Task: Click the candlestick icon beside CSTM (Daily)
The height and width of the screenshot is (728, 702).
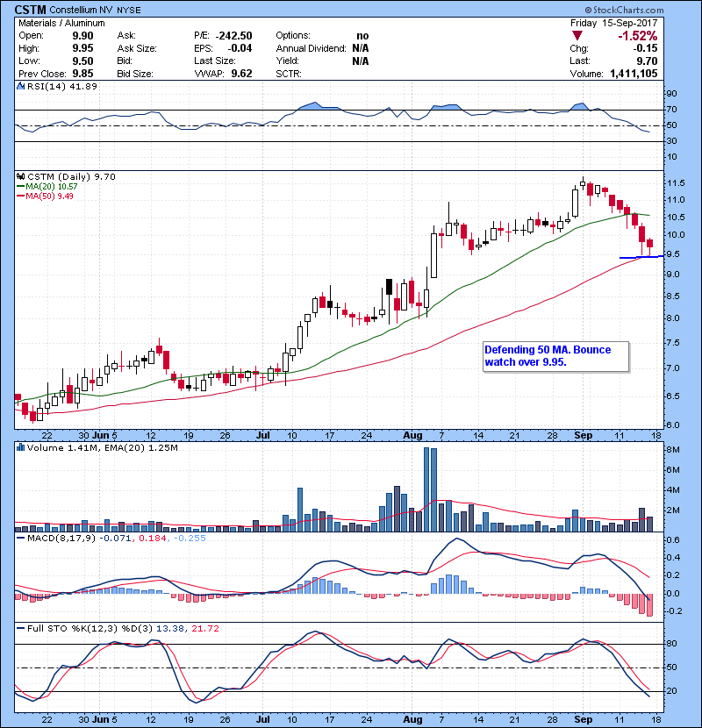Action: [x=20, y=177]
